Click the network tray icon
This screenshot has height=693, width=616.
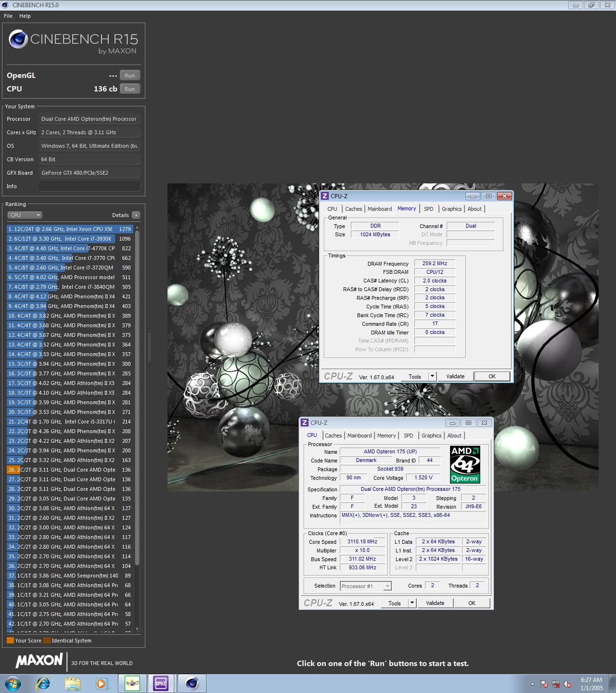(x=556, y=684)
